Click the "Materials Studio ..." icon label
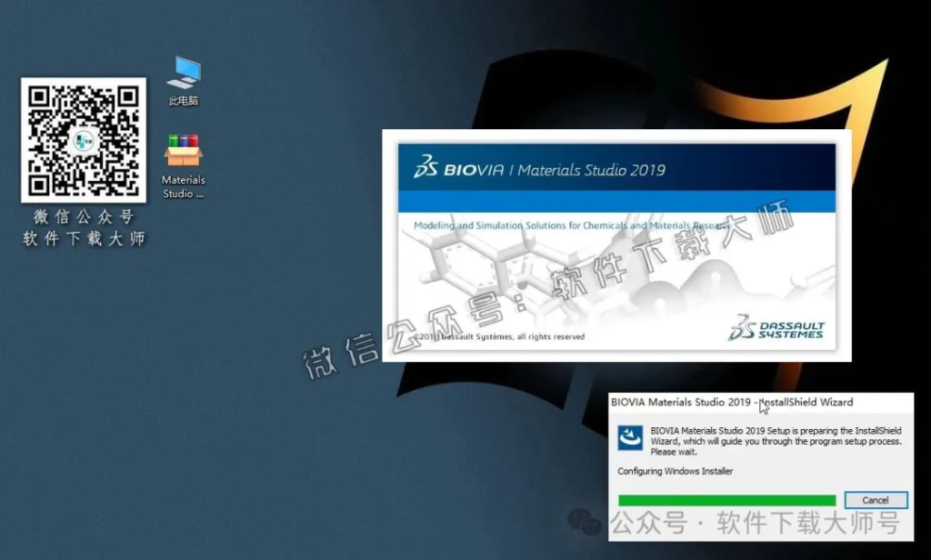This screenshot has width=931, height=560. click(184, 186)
